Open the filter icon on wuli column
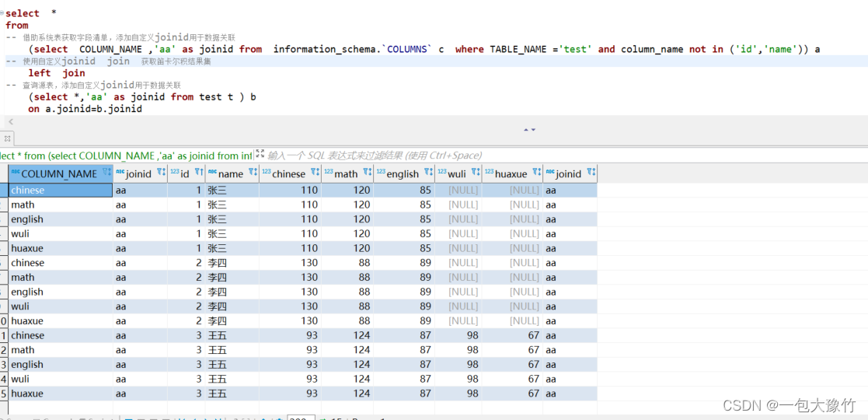 pyautogui.click(x=476, y=173)
